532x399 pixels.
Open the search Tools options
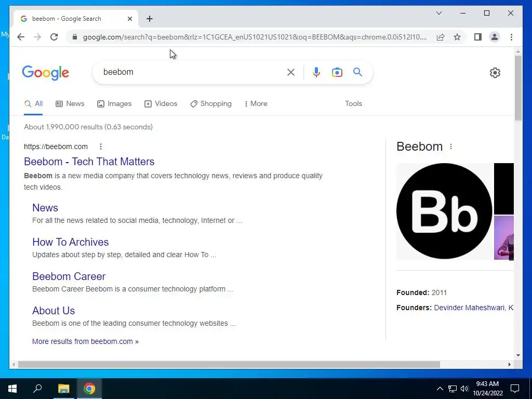[x=353, y=104]
